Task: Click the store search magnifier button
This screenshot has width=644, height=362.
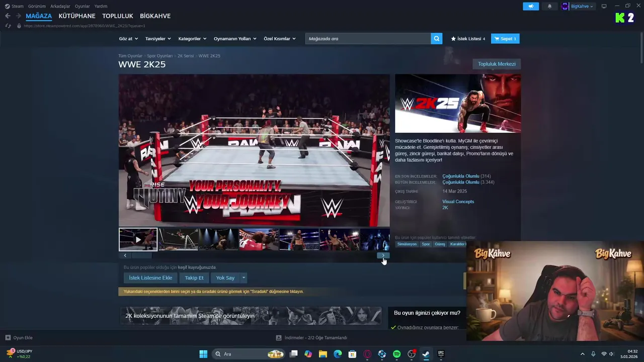Action: click(x=437, y=39)
